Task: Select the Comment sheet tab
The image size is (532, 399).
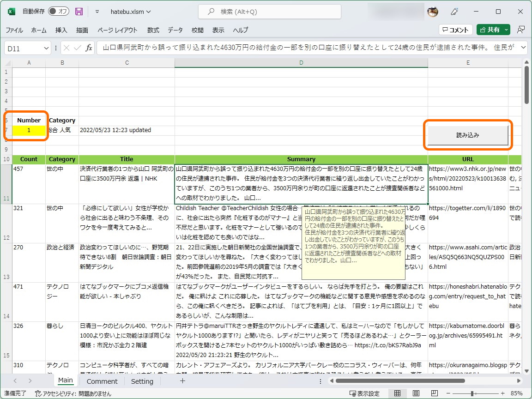Action: coord(102,381)
